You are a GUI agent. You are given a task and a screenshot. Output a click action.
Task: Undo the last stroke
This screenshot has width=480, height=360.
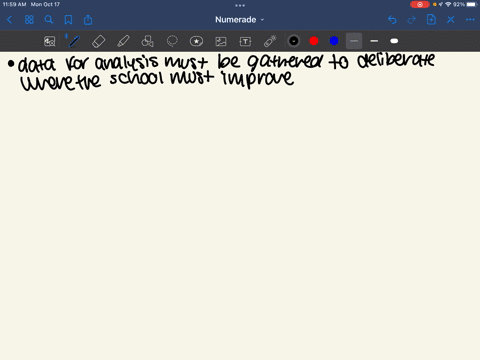pos(392,20)
